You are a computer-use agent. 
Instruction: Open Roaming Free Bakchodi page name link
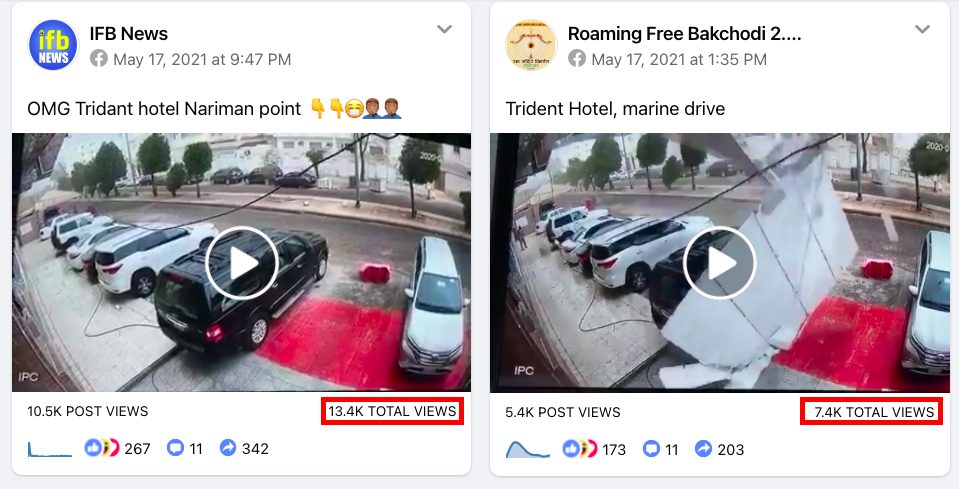[684, 34]
